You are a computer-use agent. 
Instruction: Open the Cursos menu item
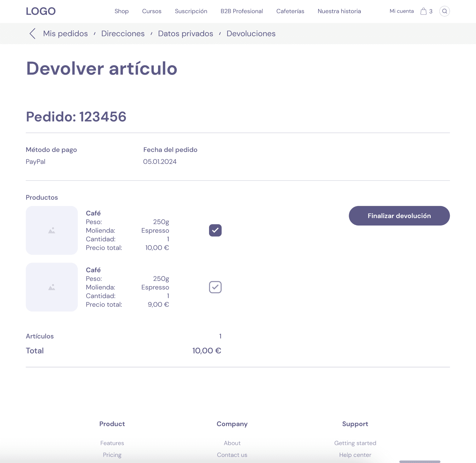click(152, 11)
